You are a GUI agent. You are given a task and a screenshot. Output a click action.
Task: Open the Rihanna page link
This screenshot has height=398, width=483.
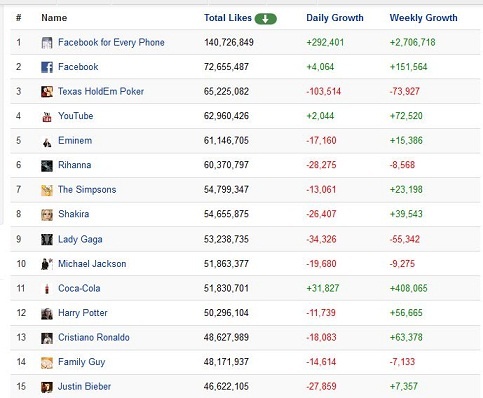coord(75,165)
